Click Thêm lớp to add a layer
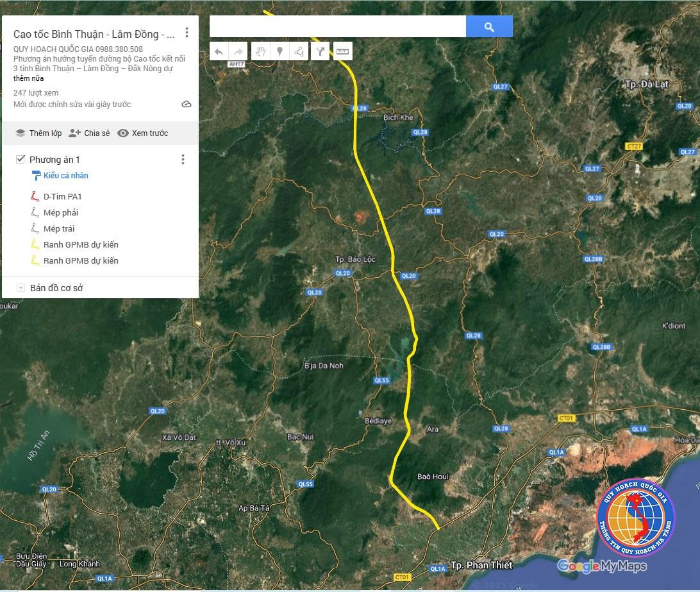This screenshot has width=700, height=592. coord(38,133)
